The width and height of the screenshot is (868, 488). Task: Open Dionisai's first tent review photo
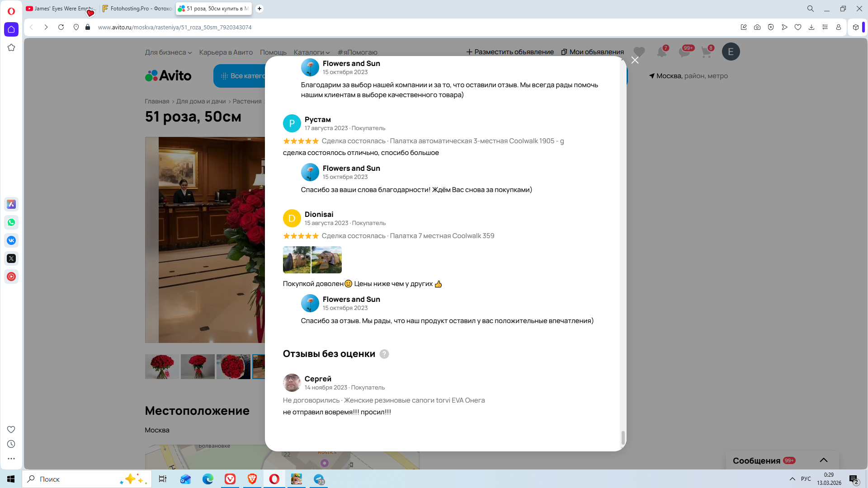tap(297, 260)
